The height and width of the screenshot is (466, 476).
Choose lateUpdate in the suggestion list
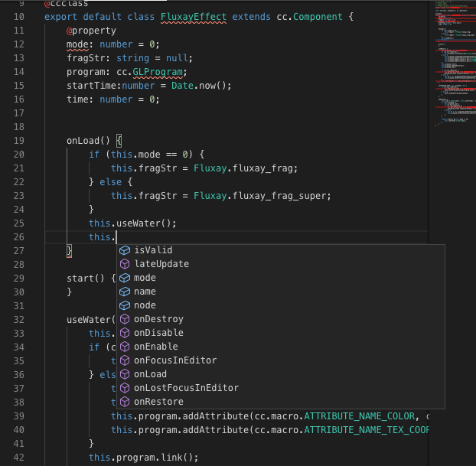(281, 264)
